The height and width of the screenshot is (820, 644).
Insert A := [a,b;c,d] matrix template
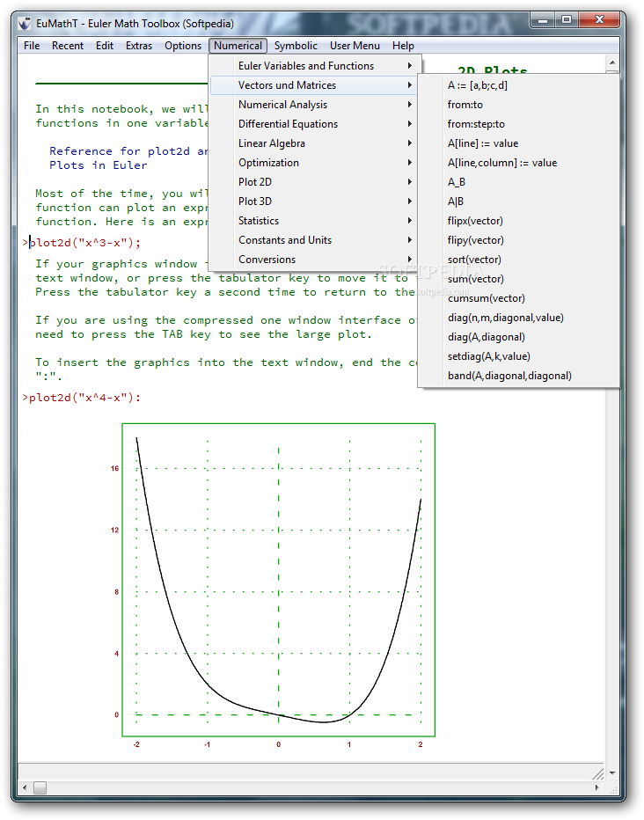pyautogui.click(x=518, y=85)
